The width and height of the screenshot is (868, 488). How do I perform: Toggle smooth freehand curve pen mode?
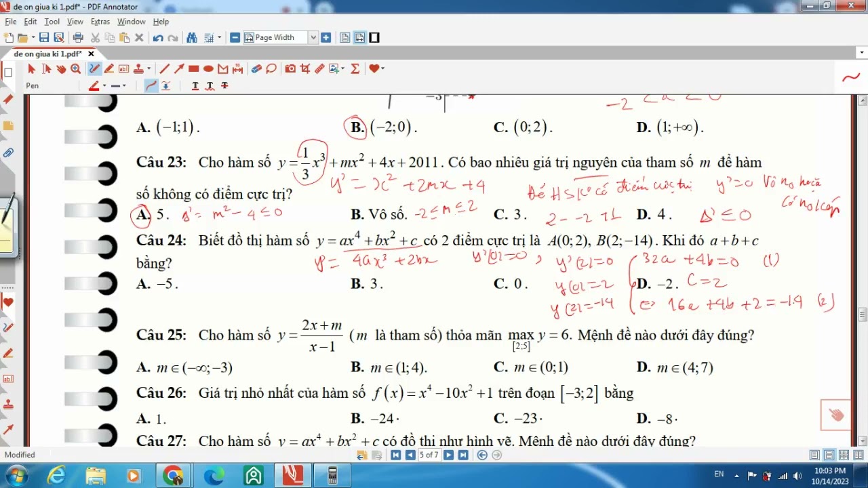tap(151, 86)
